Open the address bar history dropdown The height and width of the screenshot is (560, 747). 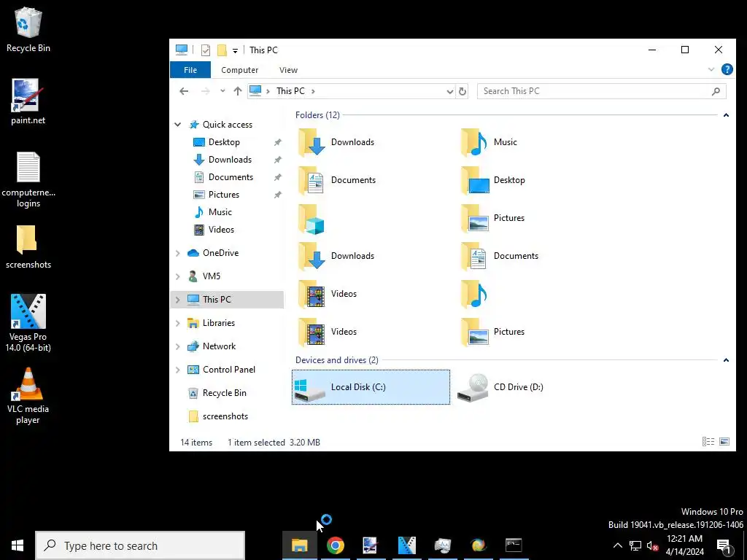[x=449, y=91]
